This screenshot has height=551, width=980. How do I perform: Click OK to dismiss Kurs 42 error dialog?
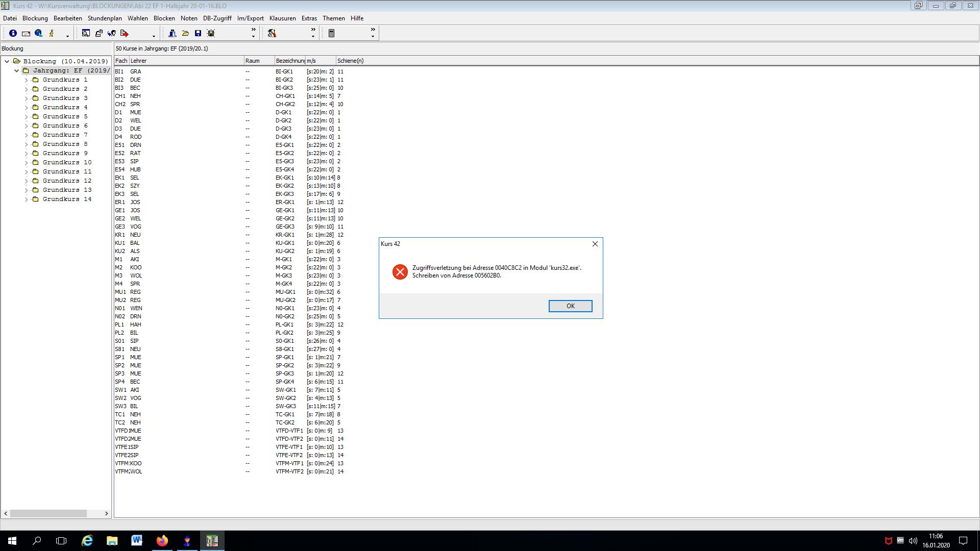click(x=570, y=306)
